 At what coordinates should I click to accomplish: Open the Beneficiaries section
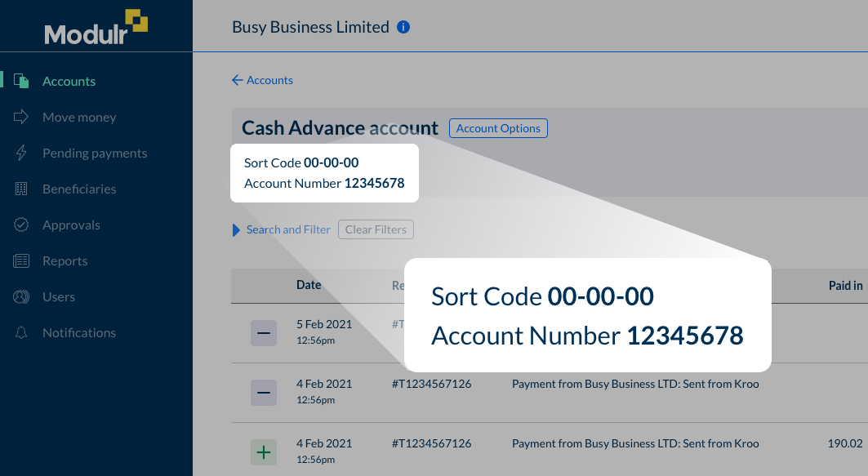coord(79,189)
